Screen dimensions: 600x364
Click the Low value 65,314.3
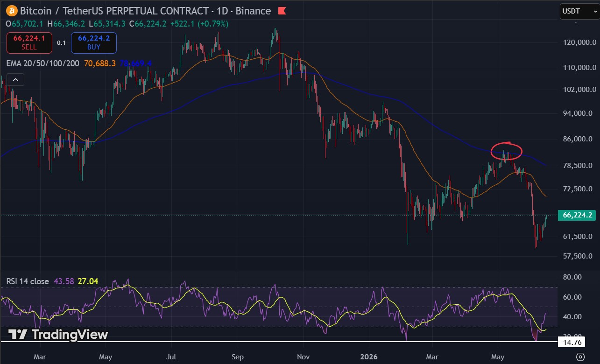point(110,23)
